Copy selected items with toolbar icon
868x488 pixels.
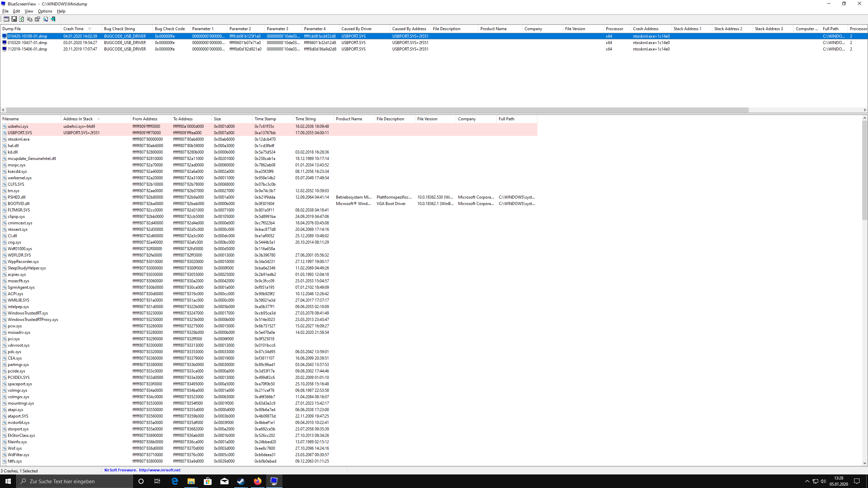29,19
